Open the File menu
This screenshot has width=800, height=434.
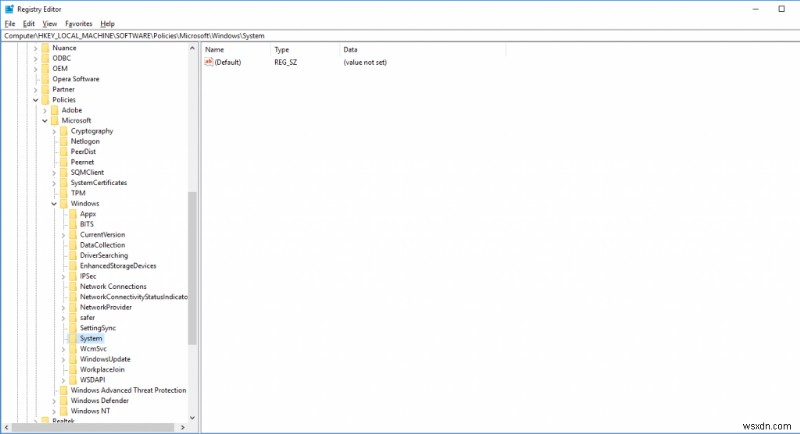click(10, 23)
